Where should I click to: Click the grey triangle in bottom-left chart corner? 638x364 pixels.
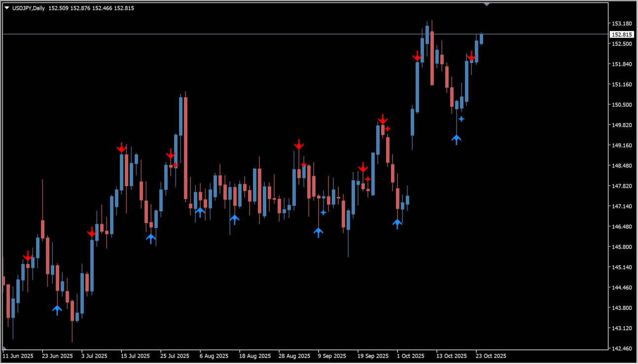[4, 348]
